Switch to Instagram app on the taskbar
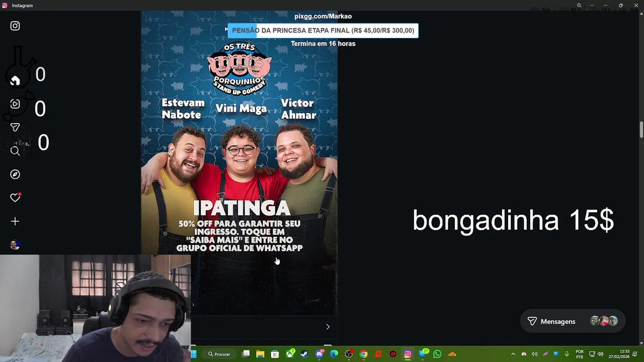The width and height of the screenshot is (644, 362). click(x=408, y=354)
